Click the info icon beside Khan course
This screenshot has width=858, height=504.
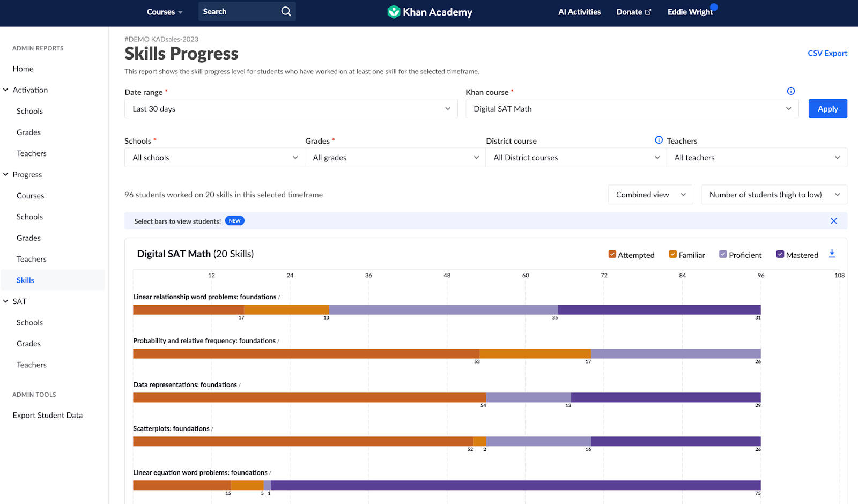point(791,91)
